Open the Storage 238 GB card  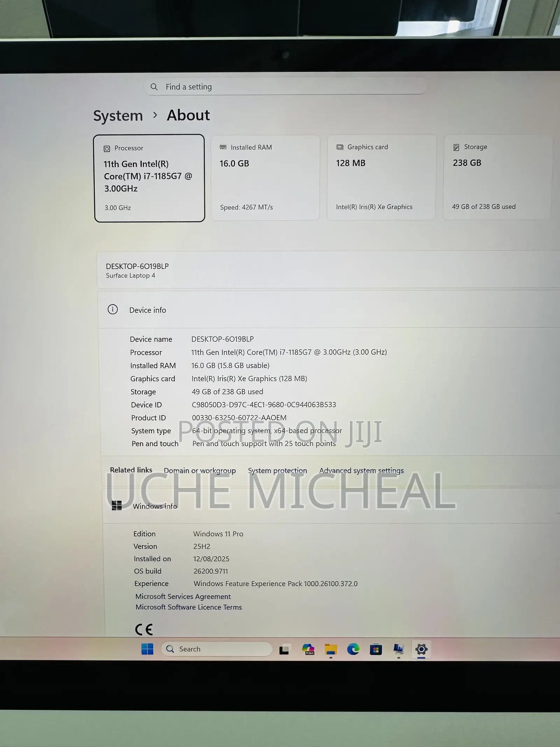(498, 177)
